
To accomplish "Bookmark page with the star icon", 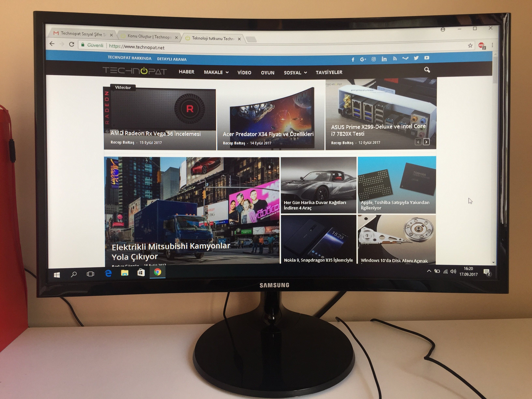I will pos(470,45).
